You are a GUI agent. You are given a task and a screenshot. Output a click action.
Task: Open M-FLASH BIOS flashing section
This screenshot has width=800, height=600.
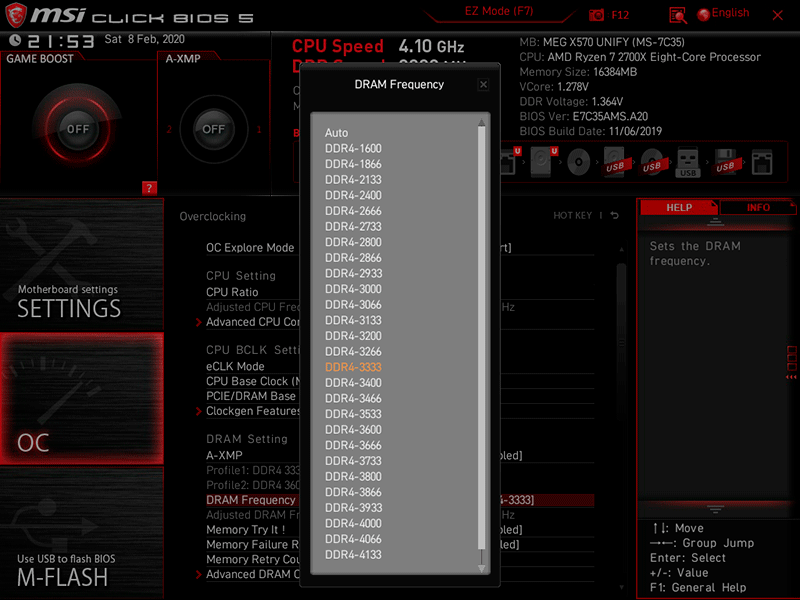(82, 533)
